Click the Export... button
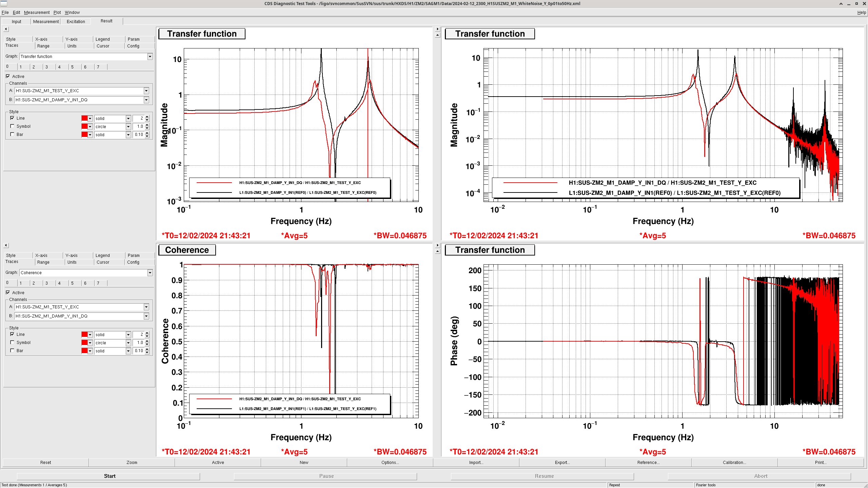Screen dimensions: 868x488 562,463
